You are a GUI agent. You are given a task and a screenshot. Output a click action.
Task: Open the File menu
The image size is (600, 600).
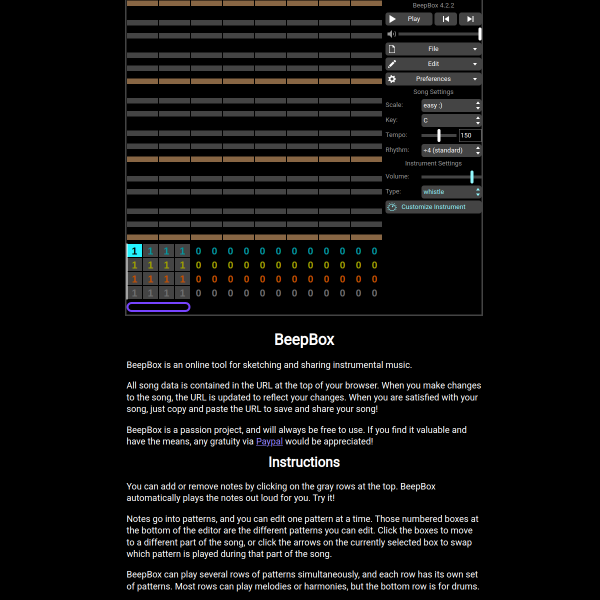point(433,49)
